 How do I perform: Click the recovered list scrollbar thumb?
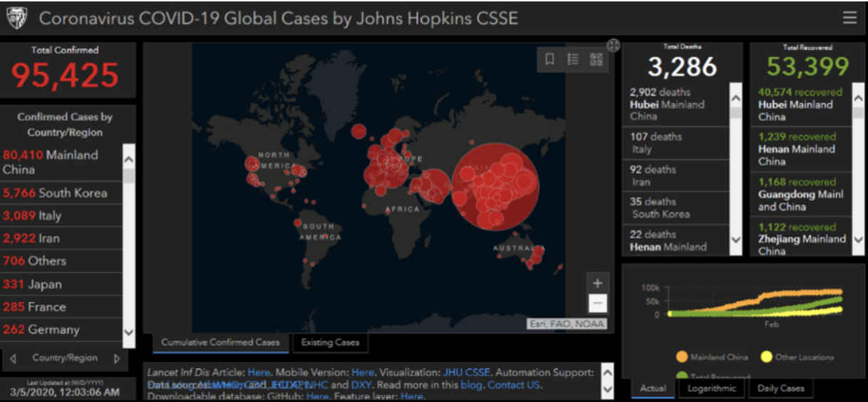point(858,113)
